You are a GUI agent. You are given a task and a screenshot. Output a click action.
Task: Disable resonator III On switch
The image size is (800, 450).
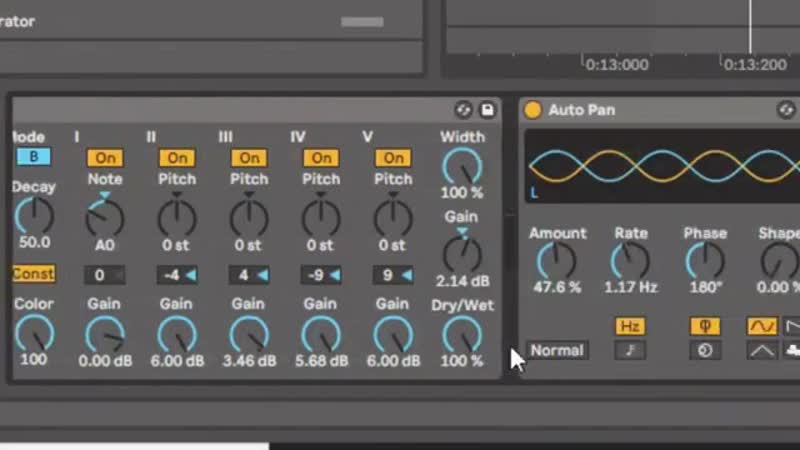pyautogui.click(x=249, y=158)
